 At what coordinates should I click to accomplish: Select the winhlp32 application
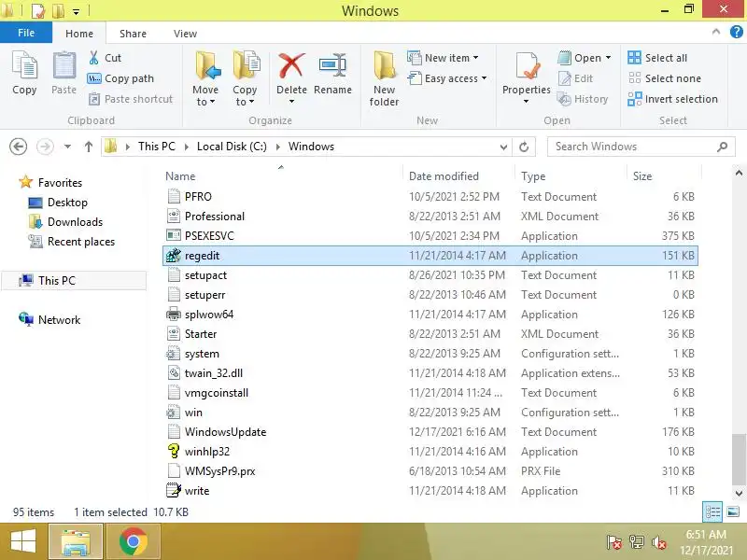(x=430, y=452)
